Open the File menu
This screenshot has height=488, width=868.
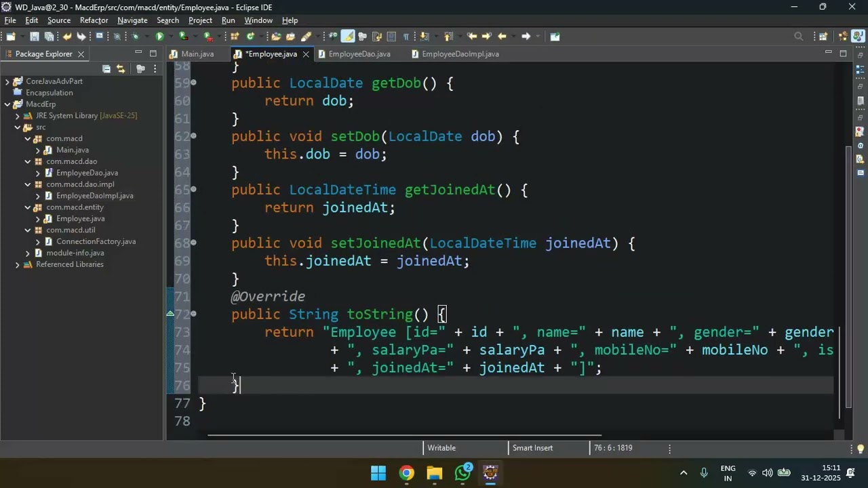tap(10, 20)
